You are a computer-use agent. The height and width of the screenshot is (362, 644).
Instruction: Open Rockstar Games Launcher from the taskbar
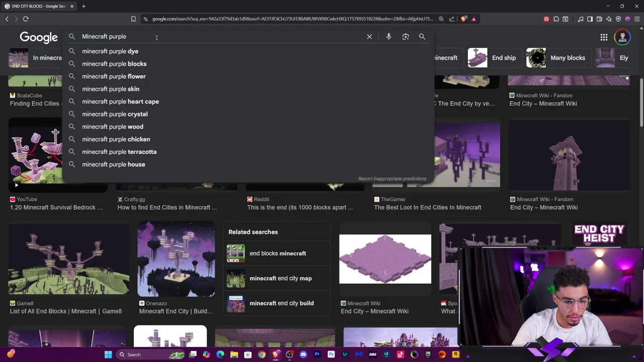(x=455, y=354)
